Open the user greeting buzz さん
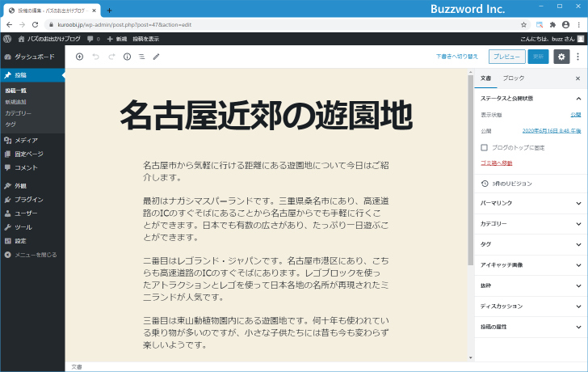The image size is (588, 372). 552,39
